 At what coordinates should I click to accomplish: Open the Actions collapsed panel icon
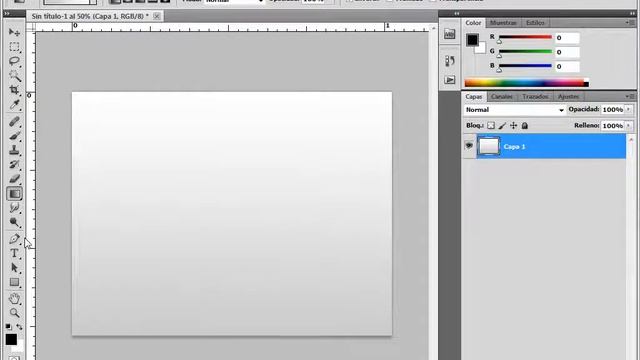[449, 80]
